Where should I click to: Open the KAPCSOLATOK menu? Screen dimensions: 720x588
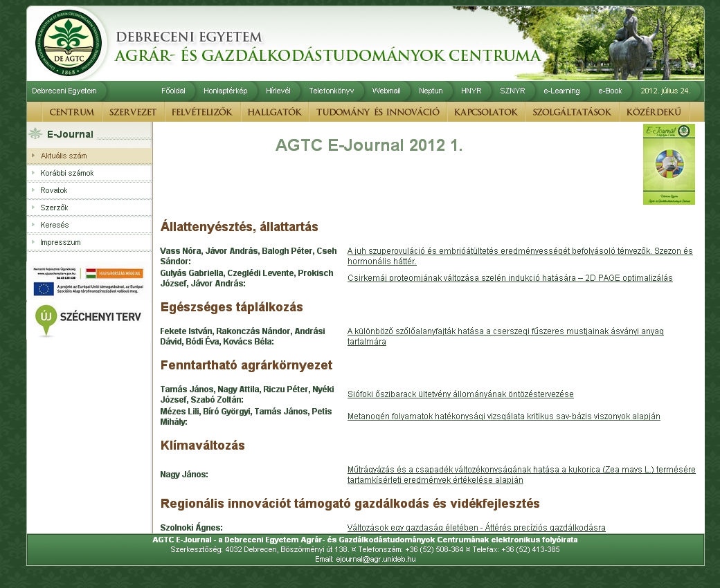(486, 112)
